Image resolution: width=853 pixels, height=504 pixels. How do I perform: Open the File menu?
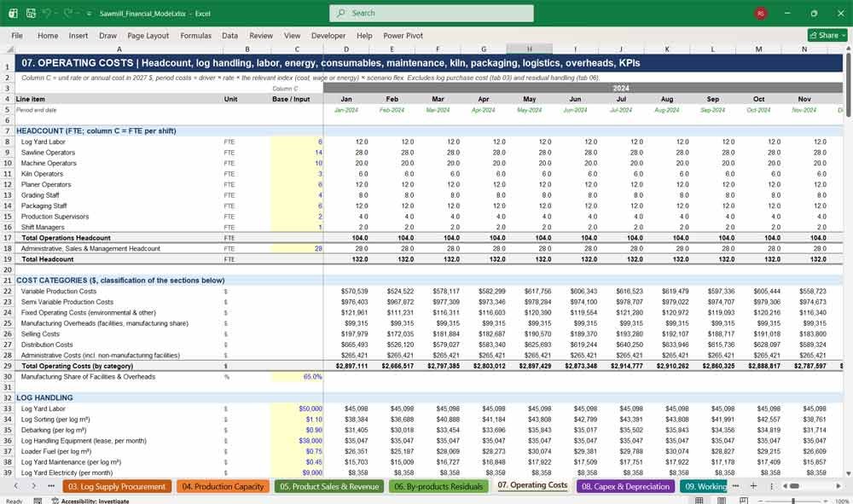tap(17, 35)
